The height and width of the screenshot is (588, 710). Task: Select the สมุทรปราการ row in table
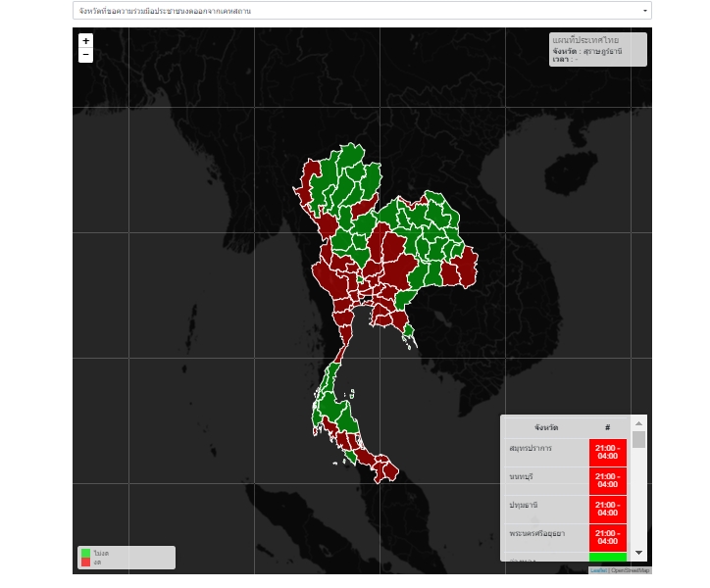coord(566,453)
